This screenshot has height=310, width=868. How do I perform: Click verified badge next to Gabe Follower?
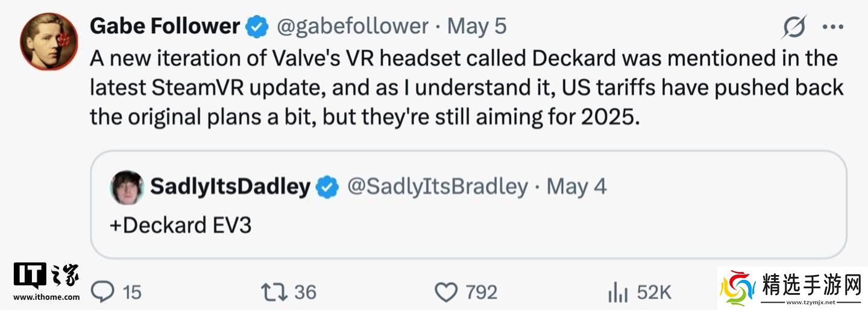click(x=257, y=27)
